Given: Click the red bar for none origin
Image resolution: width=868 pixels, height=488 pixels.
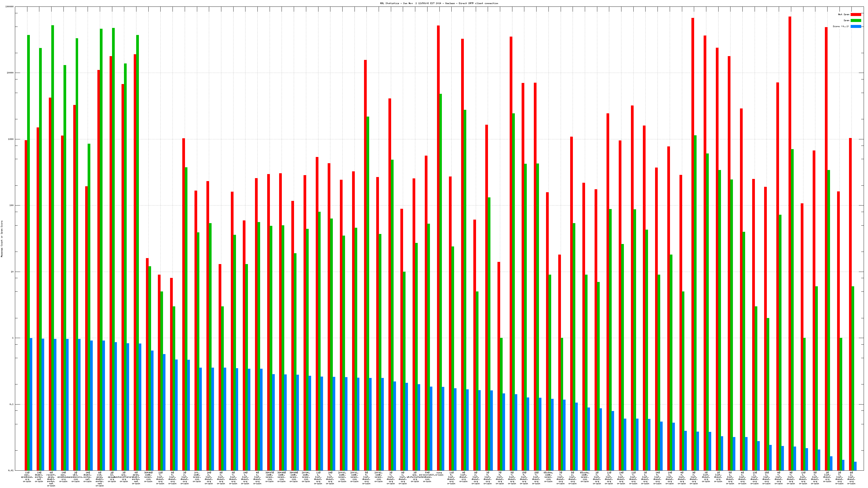Looking at the screenshot, I should click(x=438, y=236).
